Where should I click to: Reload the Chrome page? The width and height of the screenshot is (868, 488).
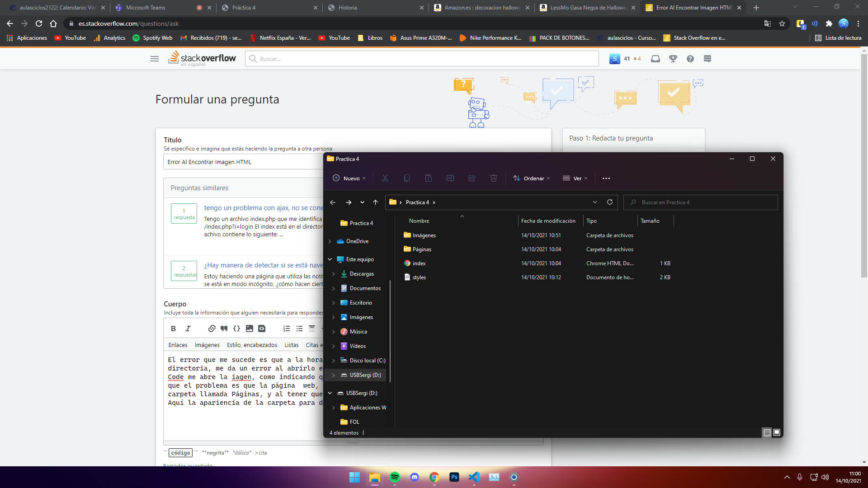click(x=39, y=23)
